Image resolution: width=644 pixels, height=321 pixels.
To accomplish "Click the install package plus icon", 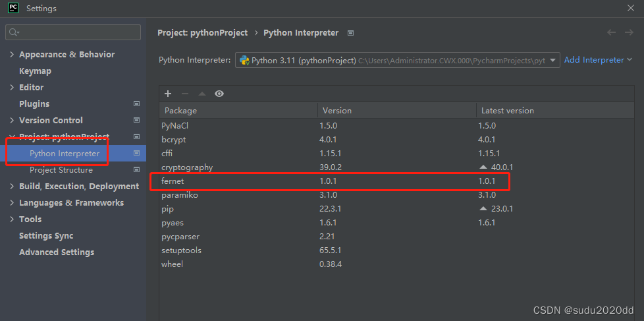I will coord(167,94).
